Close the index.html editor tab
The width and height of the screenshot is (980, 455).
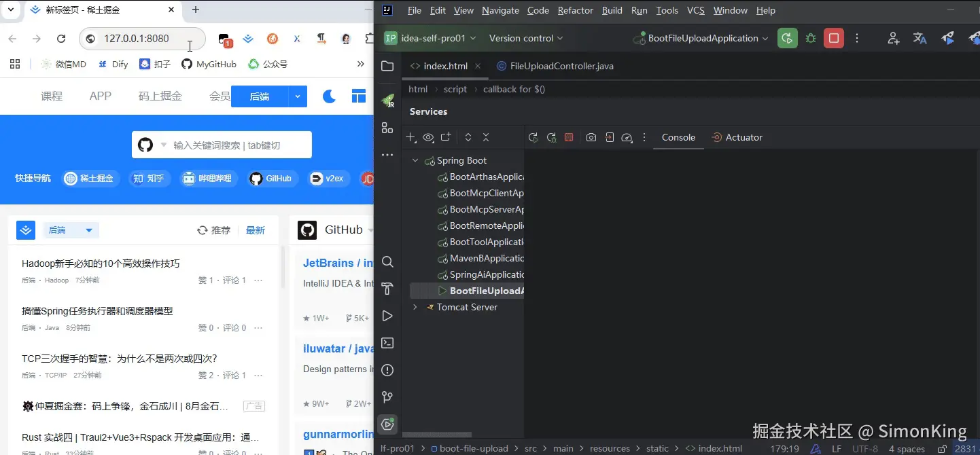[x=478, y=66]
